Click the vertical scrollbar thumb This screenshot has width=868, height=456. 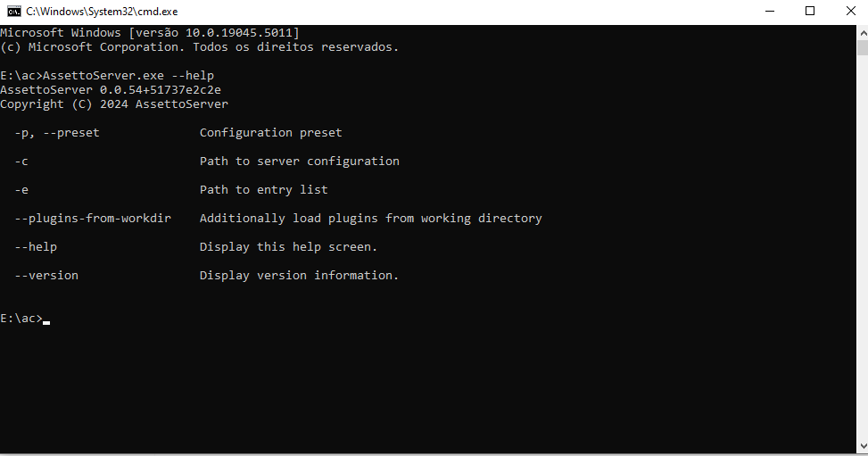click(x=863, y=47)
